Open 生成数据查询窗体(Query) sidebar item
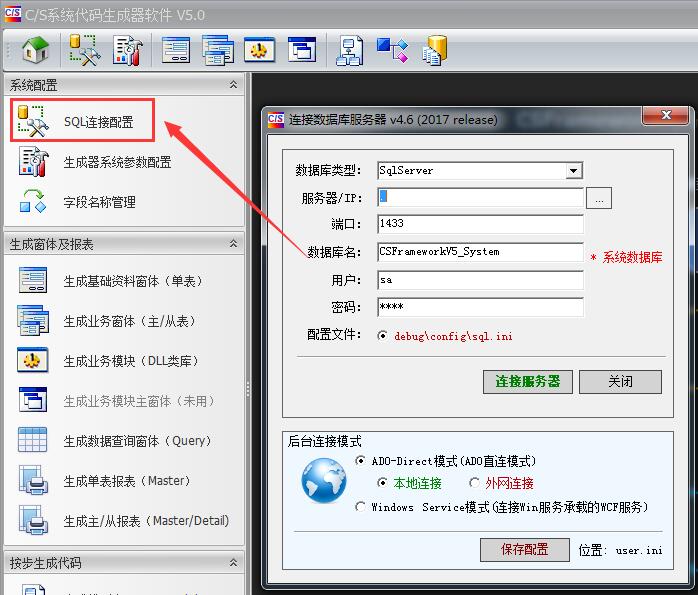The width and height of the screenshot is (698, 595). point(137,441)
